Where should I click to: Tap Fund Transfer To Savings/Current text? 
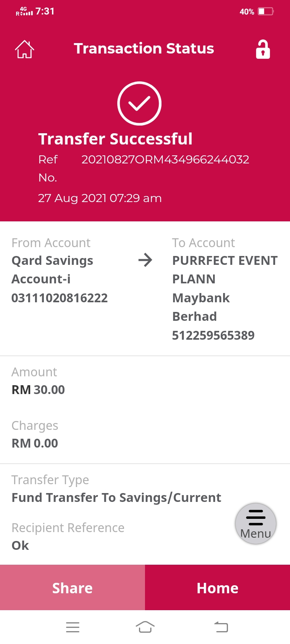(116, 498)
